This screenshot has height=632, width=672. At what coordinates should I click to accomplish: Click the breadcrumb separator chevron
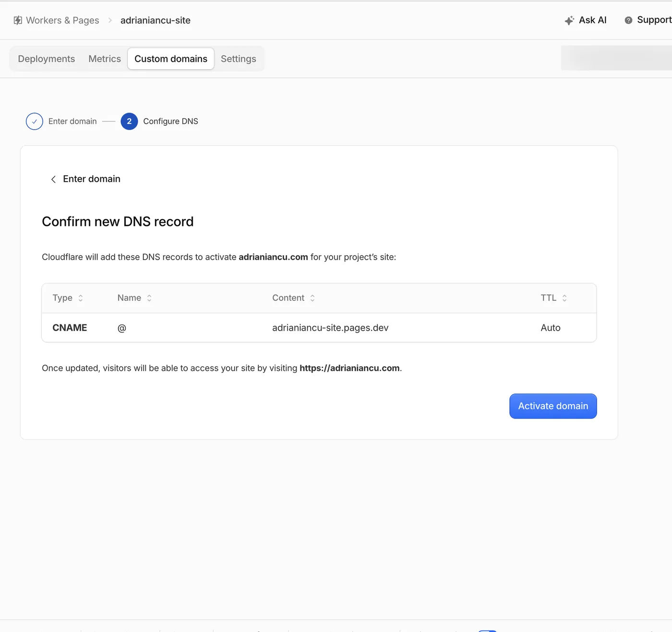(x=110, y=20)
